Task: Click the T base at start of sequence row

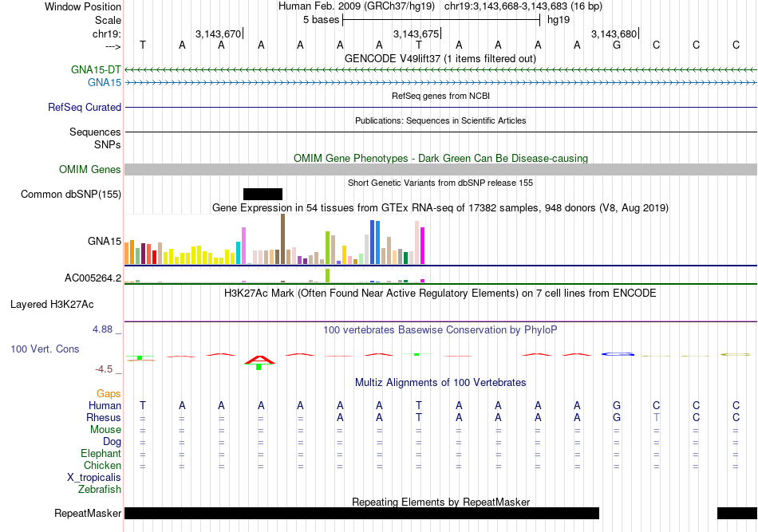Action: [x=143, y=45]
